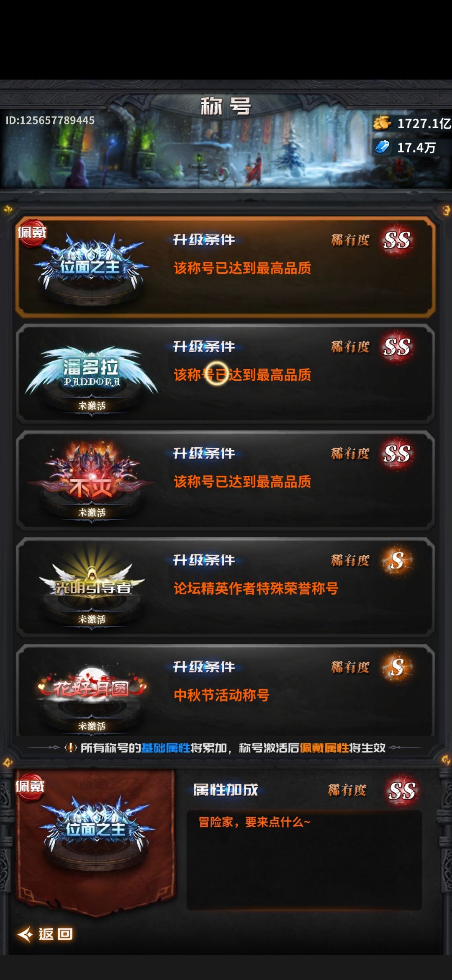Open the 不灭 row upgrade condition text
452x980 pixels.
coord(242,482)
